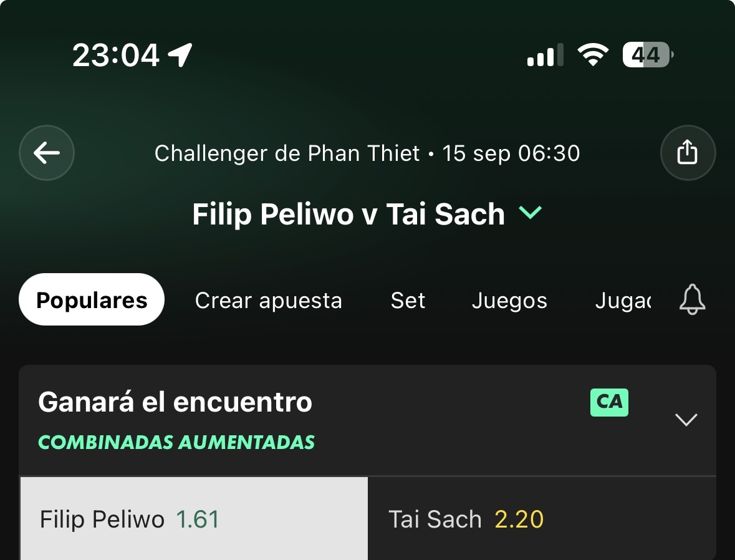735x560 pixels.
Task: Open the Juegos tab
Action: [509, 301]
